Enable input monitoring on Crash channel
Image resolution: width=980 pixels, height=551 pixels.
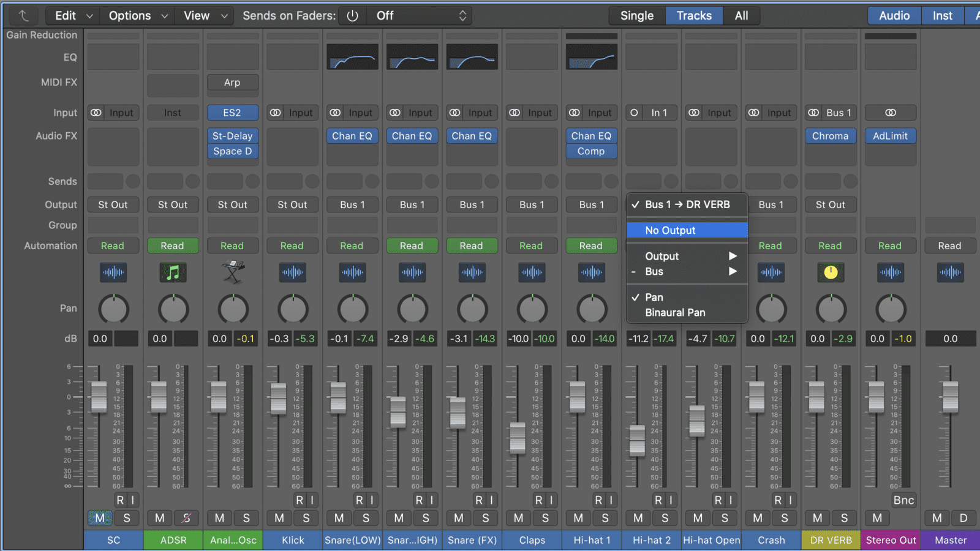pyautogui.click(x=790, y=500)
